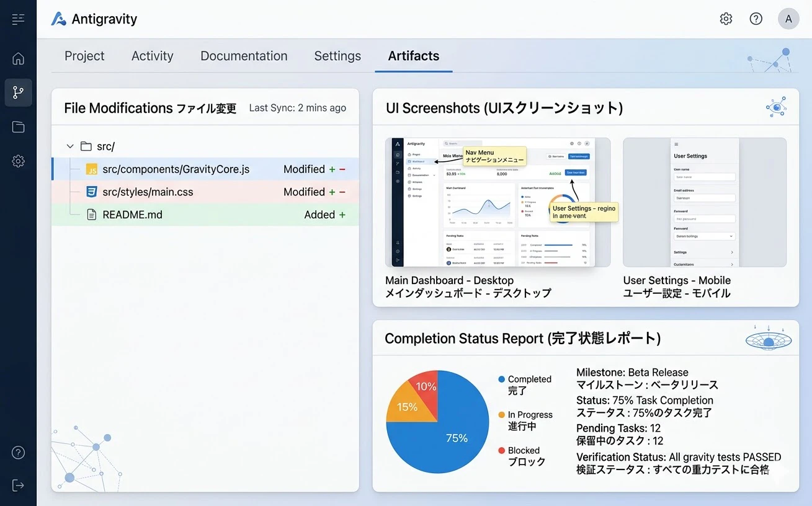Switch to the Activity tab
Image resolution: width=812 pixels, height=506 pixels.
[152, 56]
